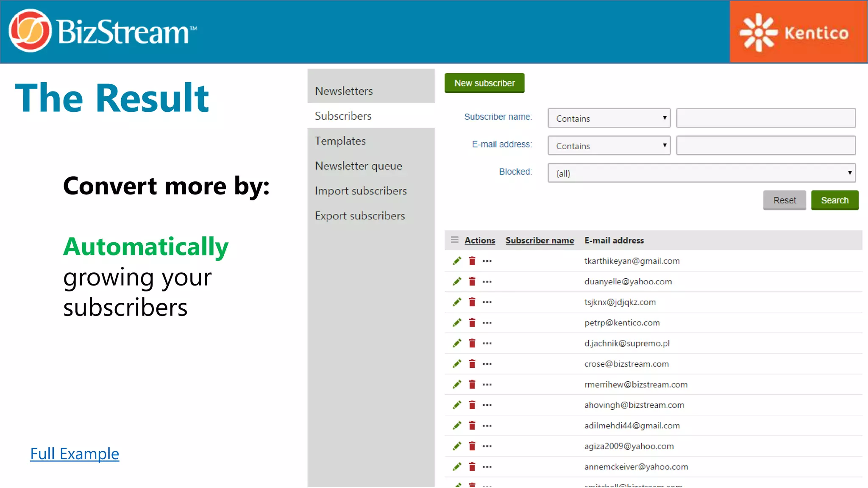868x488 pixels.
Task: Click the New subscriber button
Action: pyautogui.click(x=484, y=83)
